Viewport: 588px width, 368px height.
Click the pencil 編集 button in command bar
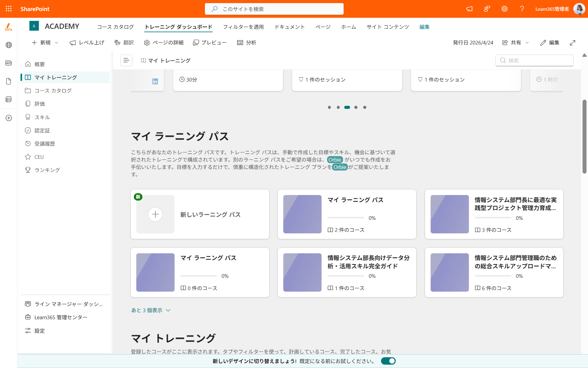coord(550,43)
